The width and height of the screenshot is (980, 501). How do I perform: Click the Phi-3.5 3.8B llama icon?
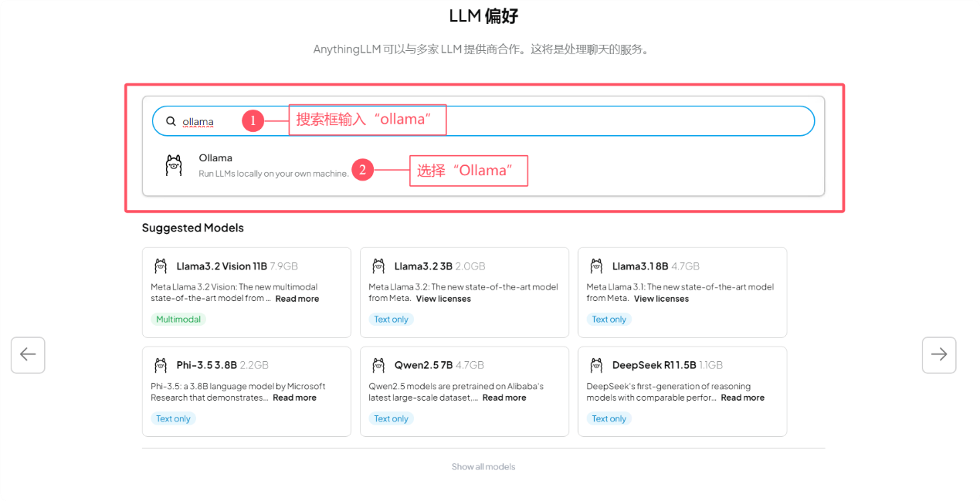161,365
